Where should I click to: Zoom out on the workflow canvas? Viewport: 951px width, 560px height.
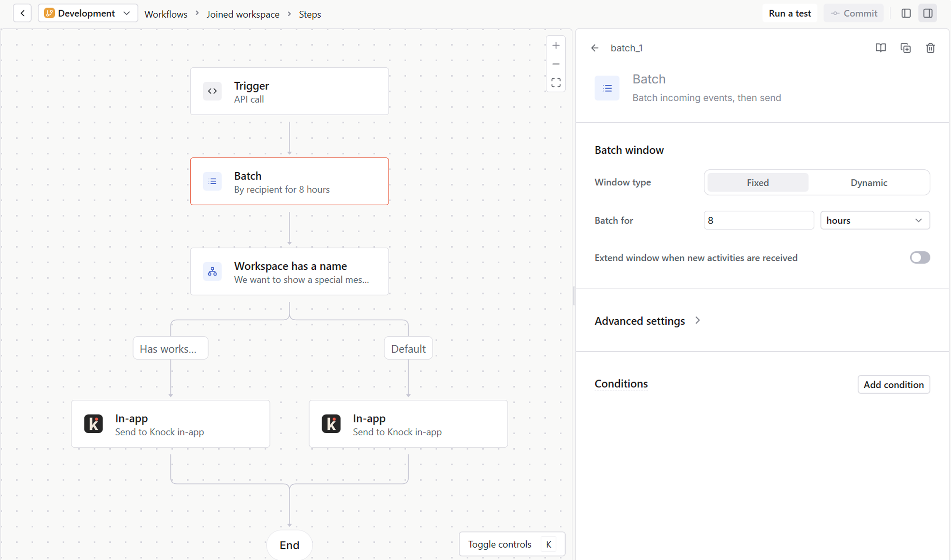tap(556, 64)
